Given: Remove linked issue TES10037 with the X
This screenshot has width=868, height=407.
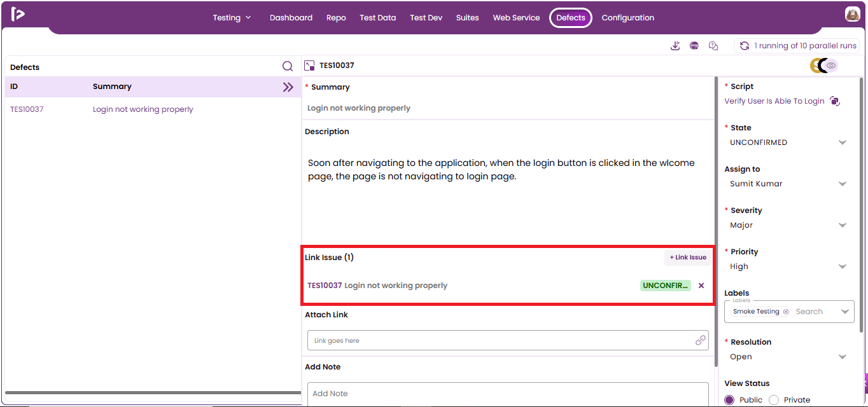Looking at the screenshot, I should (701, 286).
